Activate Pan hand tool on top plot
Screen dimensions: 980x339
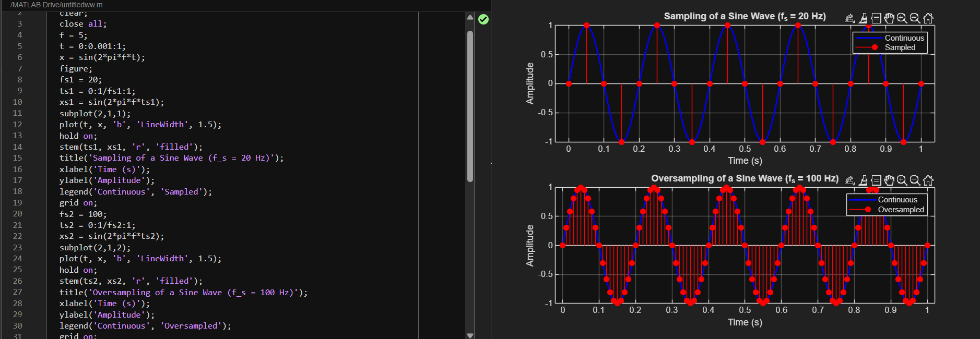pyautogui.click(x=889, y=18)
